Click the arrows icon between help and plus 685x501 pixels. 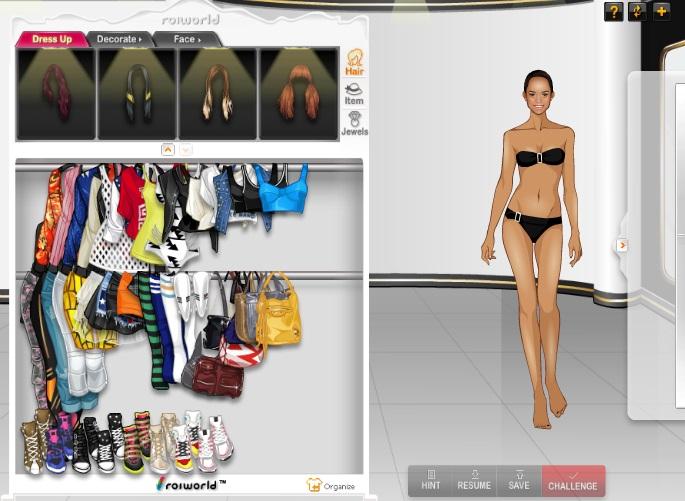[638, 11]
